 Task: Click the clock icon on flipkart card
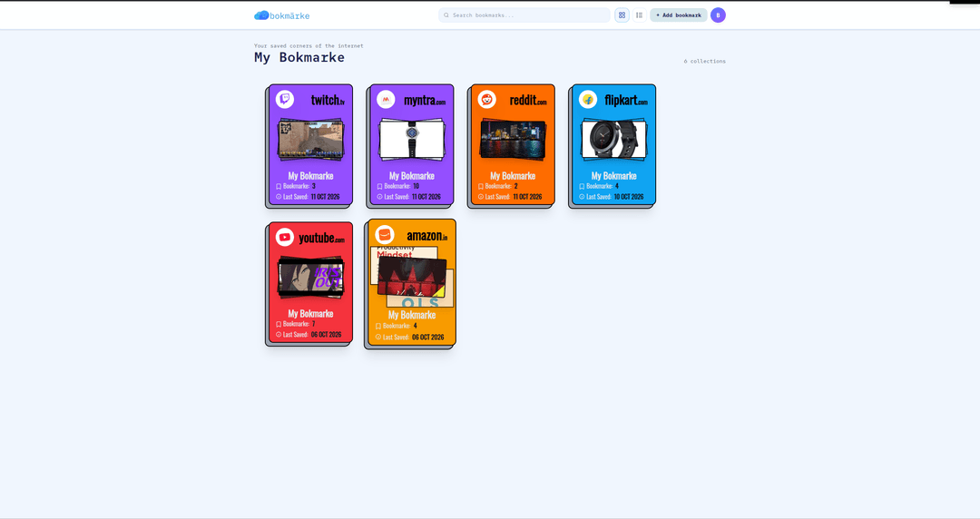(x=582, y=196)
